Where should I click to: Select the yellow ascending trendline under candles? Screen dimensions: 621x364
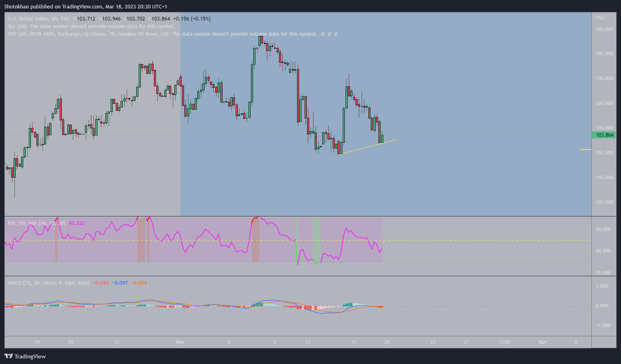point(369,147)
